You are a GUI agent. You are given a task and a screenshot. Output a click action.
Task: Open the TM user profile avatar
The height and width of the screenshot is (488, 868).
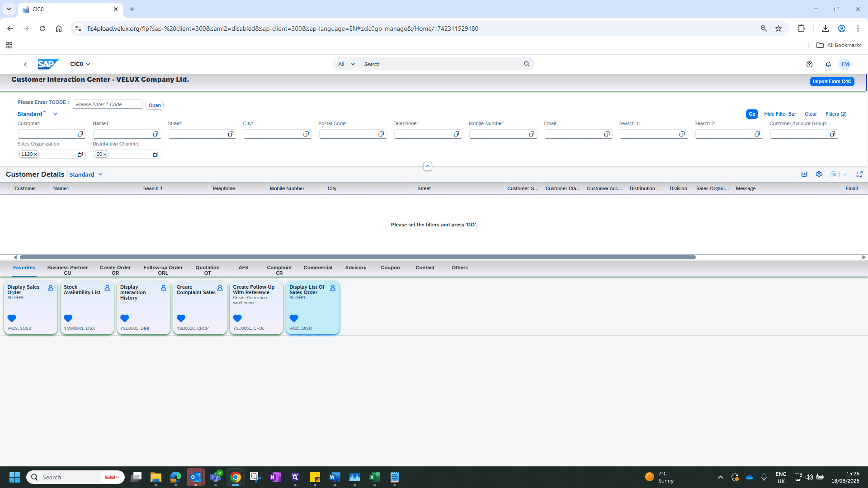pyautogui.click(x=844, y=64)
